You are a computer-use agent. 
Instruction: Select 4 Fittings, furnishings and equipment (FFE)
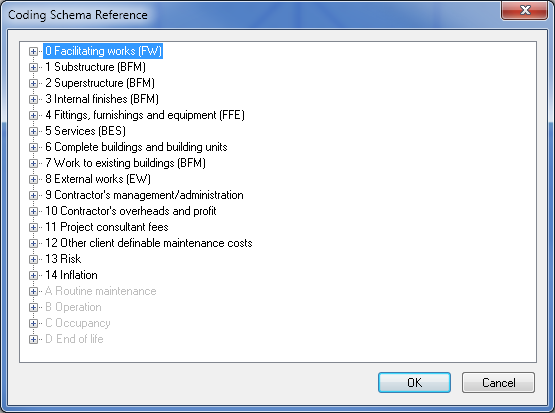coord(145,115)
